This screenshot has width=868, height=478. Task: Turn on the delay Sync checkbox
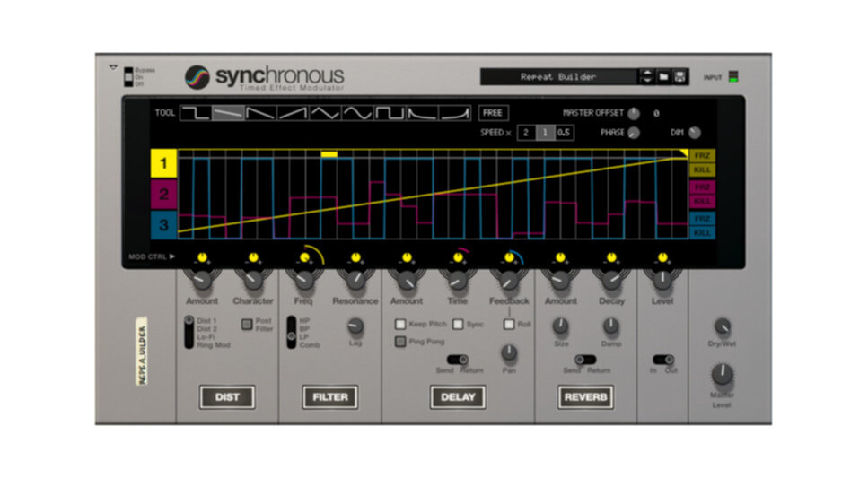457,324
